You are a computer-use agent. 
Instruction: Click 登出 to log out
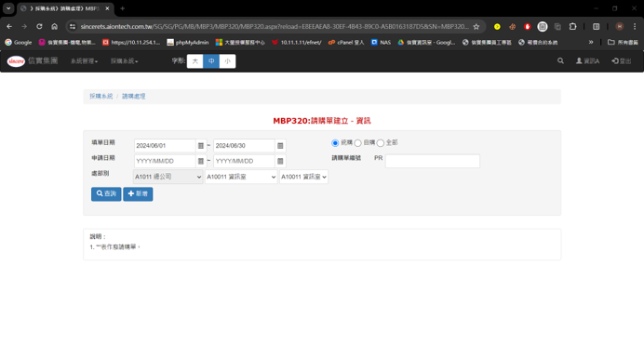622,61
